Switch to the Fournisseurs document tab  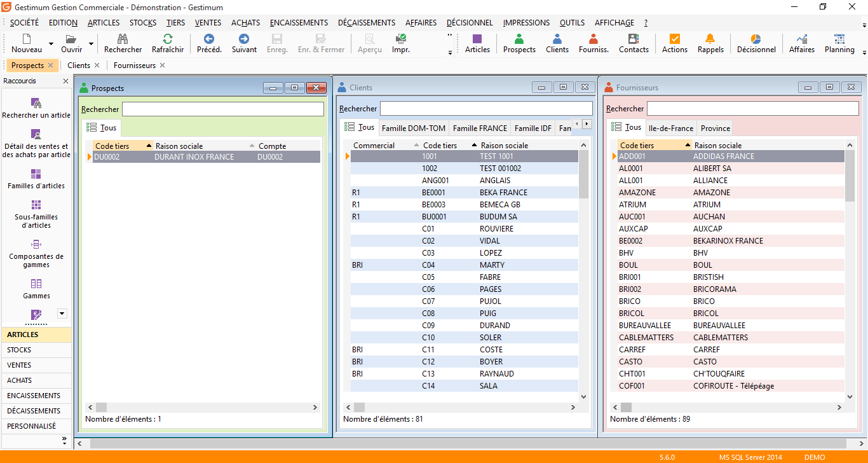tap(135, 65)
